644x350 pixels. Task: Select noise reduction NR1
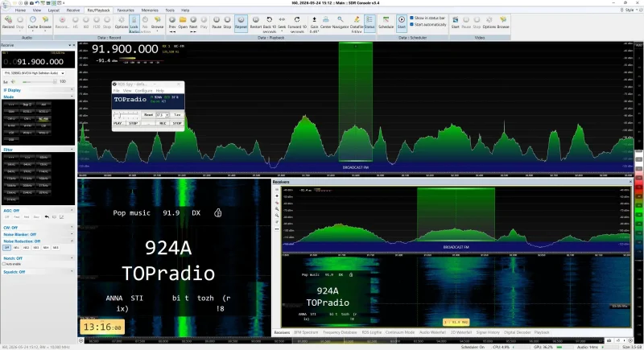point(16,248)
